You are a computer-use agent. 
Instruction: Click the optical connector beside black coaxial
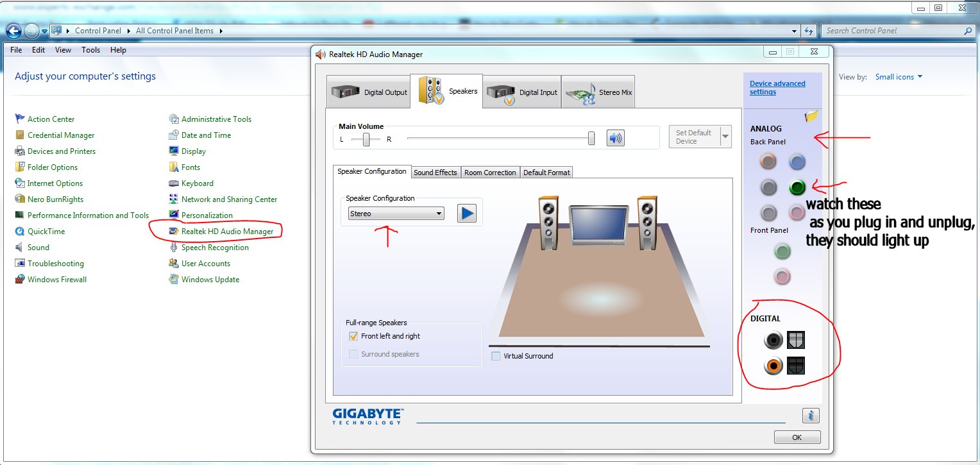point(796,340)
